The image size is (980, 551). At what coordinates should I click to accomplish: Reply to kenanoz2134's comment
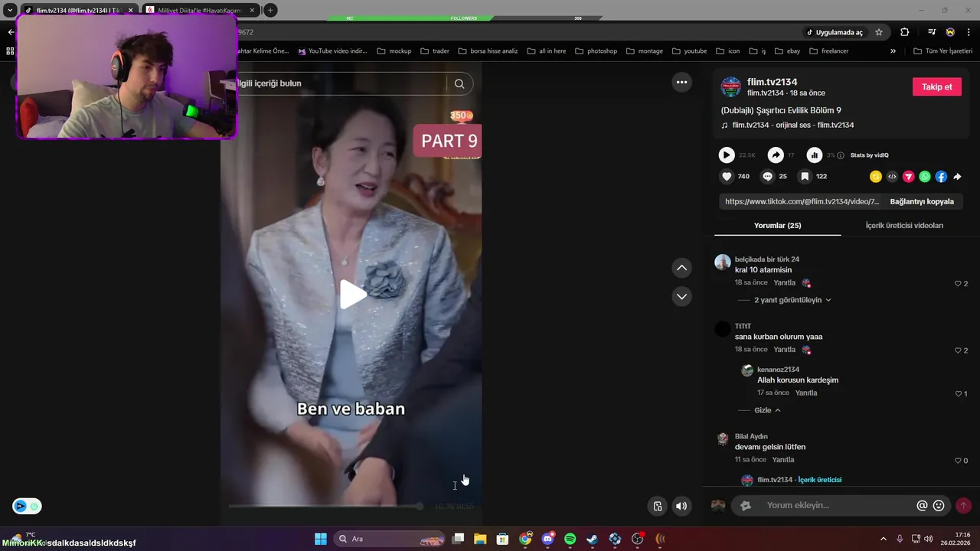tap(806, 393)
